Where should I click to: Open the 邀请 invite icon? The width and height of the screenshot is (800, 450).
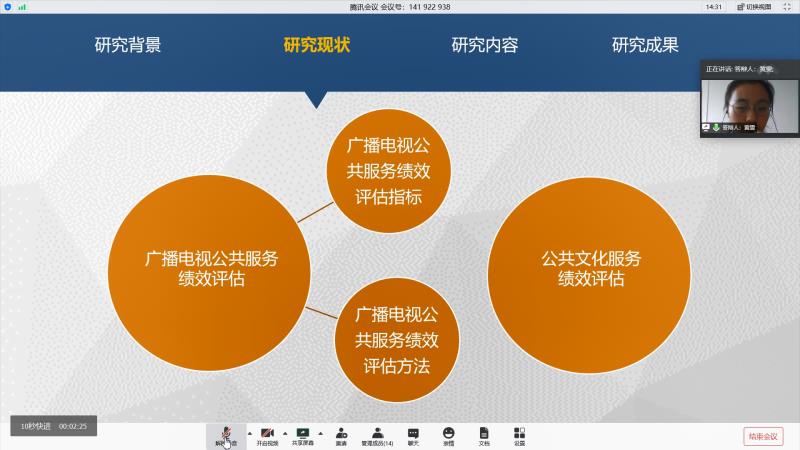(x=341, y=434)
